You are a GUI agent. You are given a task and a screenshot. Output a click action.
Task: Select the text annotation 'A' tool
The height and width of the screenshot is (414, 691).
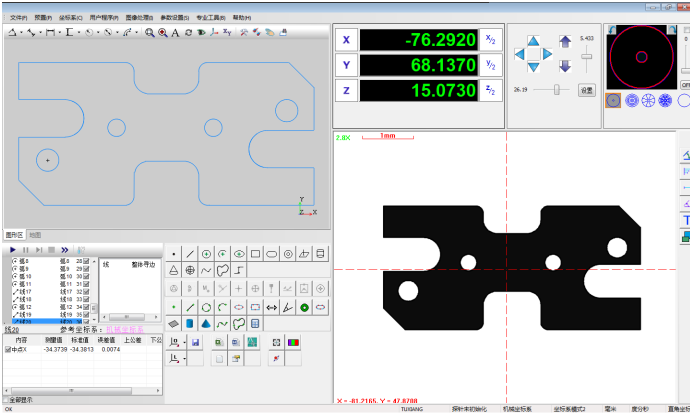pos(175,33)
